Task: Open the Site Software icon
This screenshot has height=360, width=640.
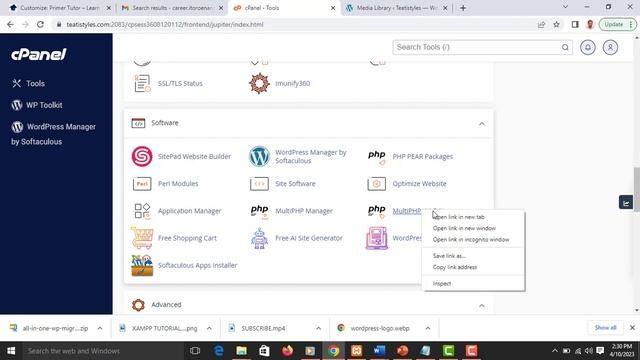Action: 259,184
